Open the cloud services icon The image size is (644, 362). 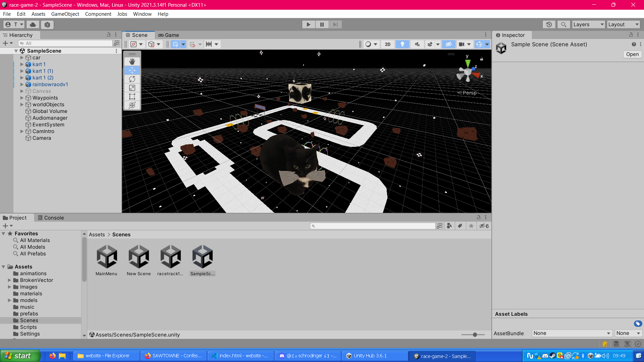click(33, 24)
